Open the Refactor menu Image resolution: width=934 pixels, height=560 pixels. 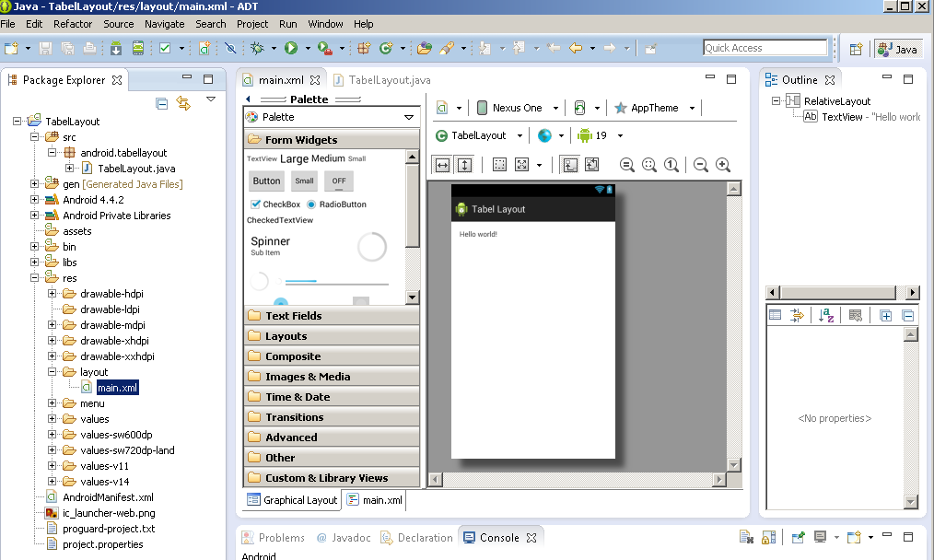[x=73, y=24]
